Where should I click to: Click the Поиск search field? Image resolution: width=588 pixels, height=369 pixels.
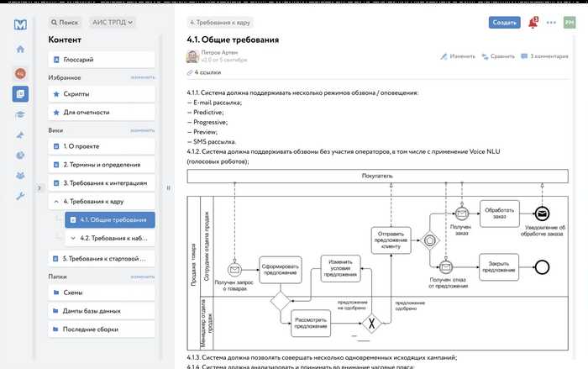pyautogui.click(x=66, y=23)
